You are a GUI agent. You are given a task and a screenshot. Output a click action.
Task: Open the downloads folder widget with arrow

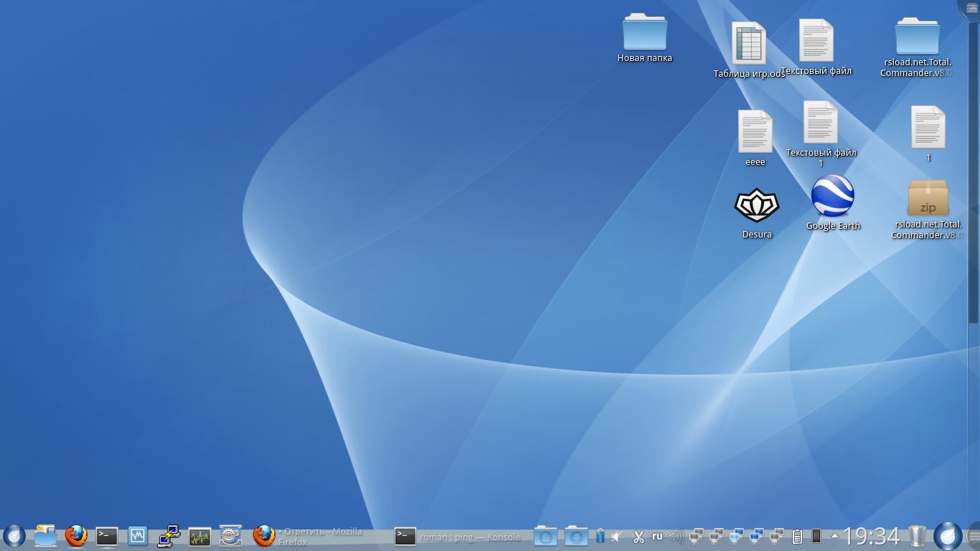click(x=576, y=536)
